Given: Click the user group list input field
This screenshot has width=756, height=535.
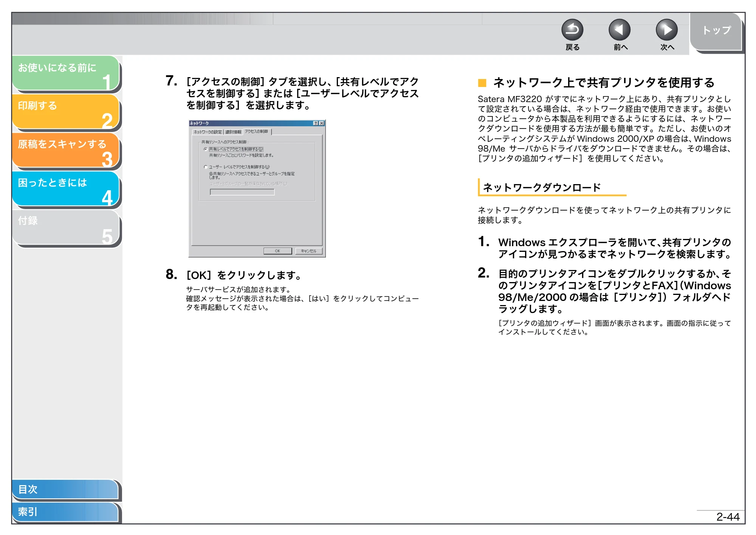Looking at the screenshot, I should pos(242,192).
